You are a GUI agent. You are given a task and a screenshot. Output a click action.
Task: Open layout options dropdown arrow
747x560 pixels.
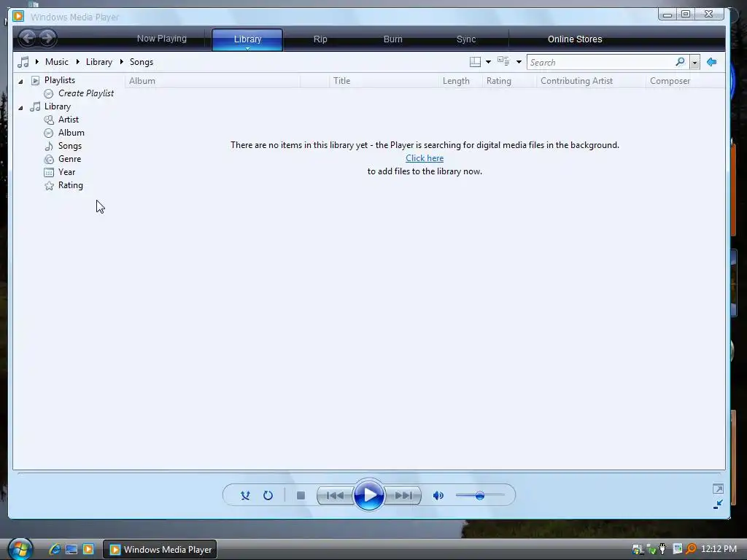[x=488, y=62]
